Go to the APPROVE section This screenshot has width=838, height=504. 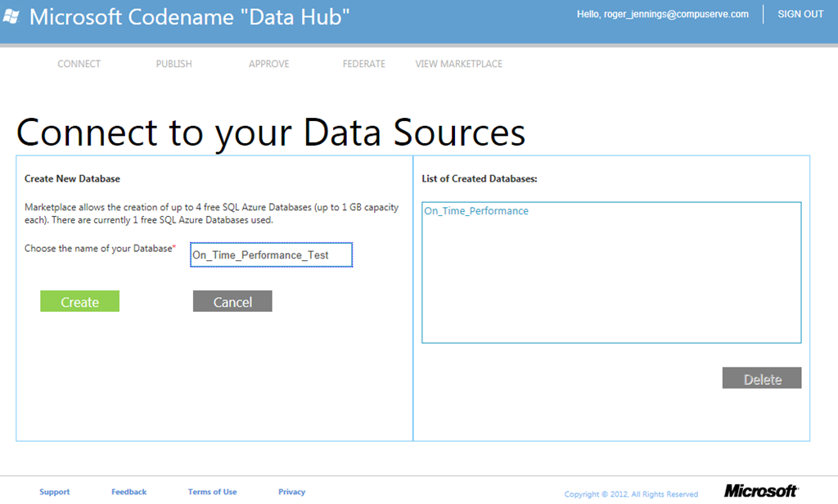tap(268, 64)
